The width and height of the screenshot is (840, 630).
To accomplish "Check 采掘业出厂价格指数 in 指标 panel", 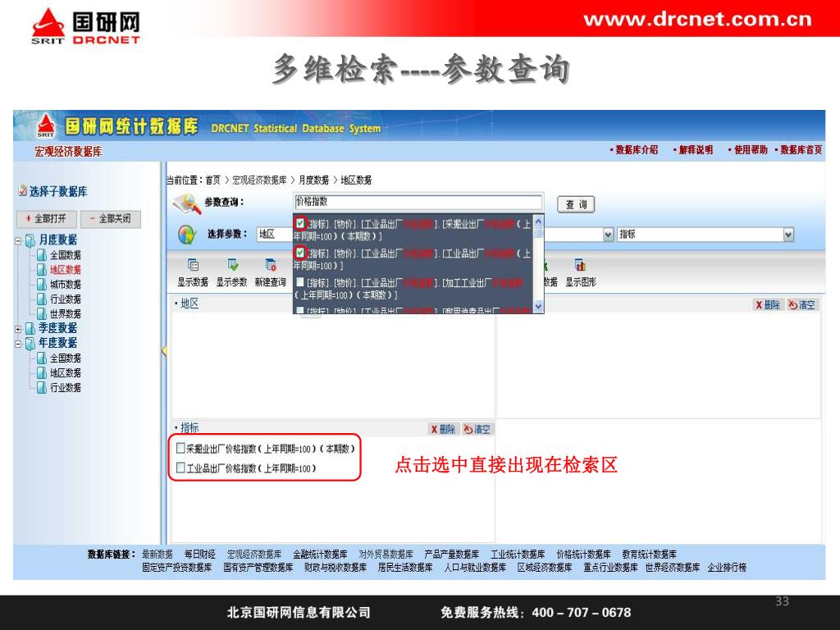I will coord(180,448).
